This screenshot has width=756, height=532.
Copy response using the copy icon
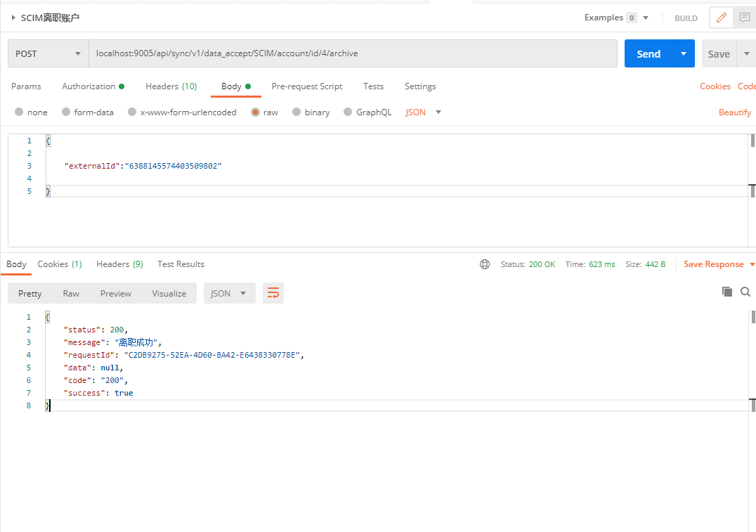(x=727, y=292)
